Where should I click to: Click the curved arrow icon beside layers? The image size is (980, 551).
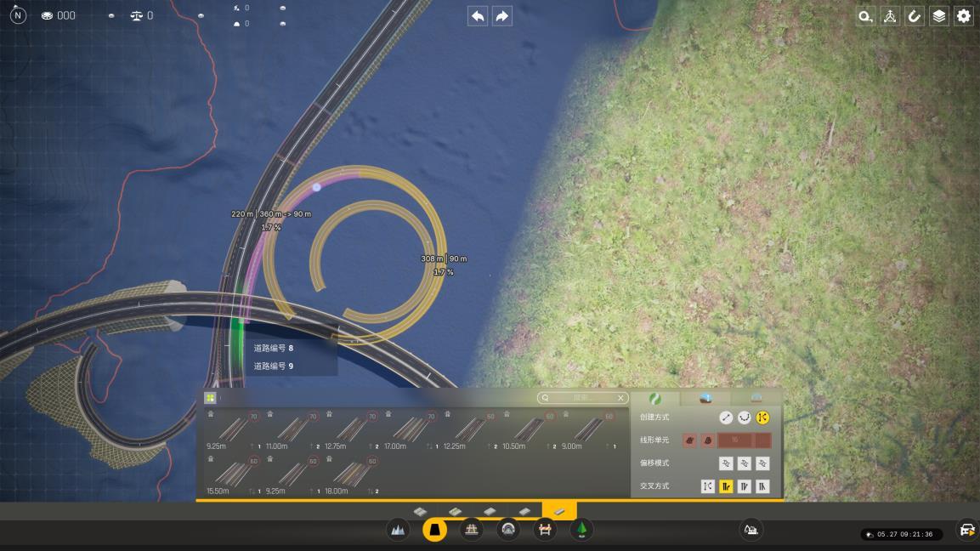(915, 16)
